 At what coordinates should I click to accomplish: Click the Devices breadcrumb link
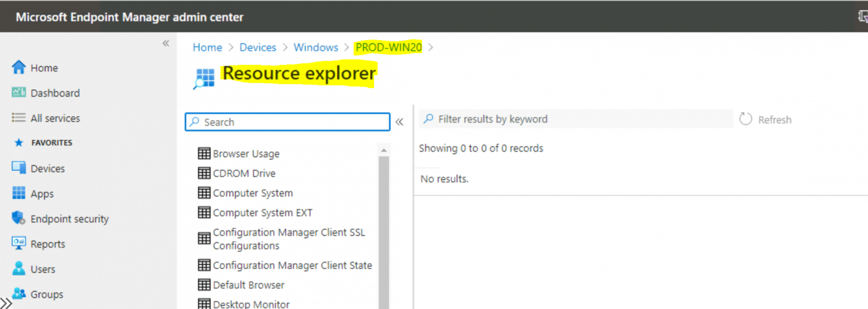point(258,47)
